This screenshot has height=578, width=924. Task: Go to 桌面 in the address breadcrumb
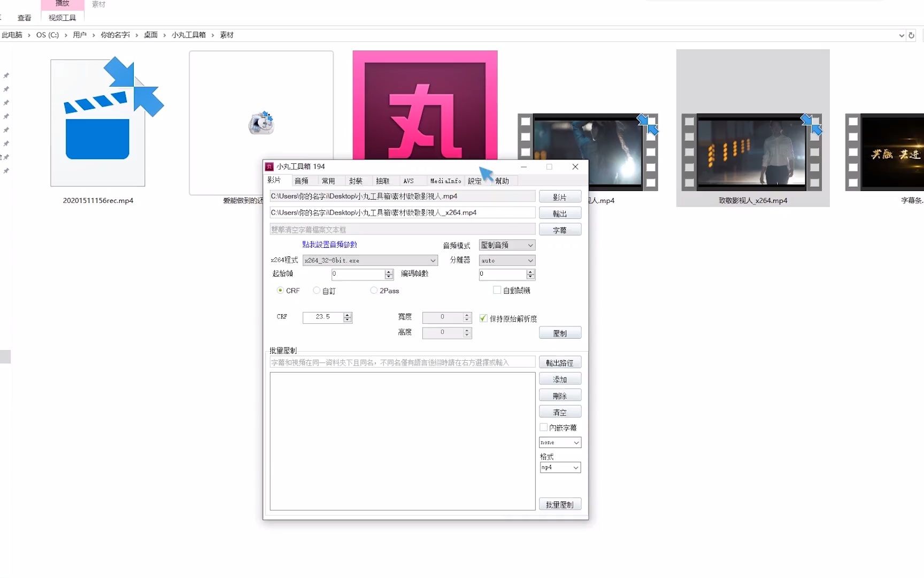point(151,35)
